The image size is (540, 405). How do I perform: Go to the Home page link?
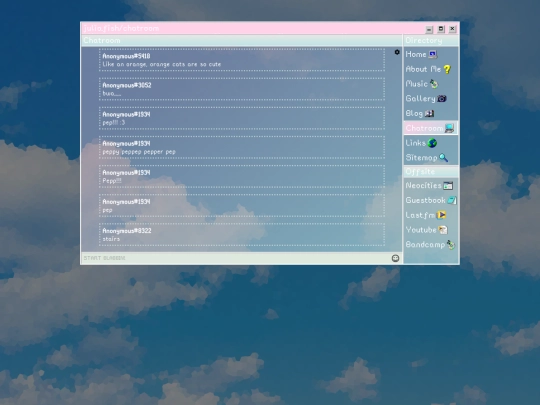[416, 54]
